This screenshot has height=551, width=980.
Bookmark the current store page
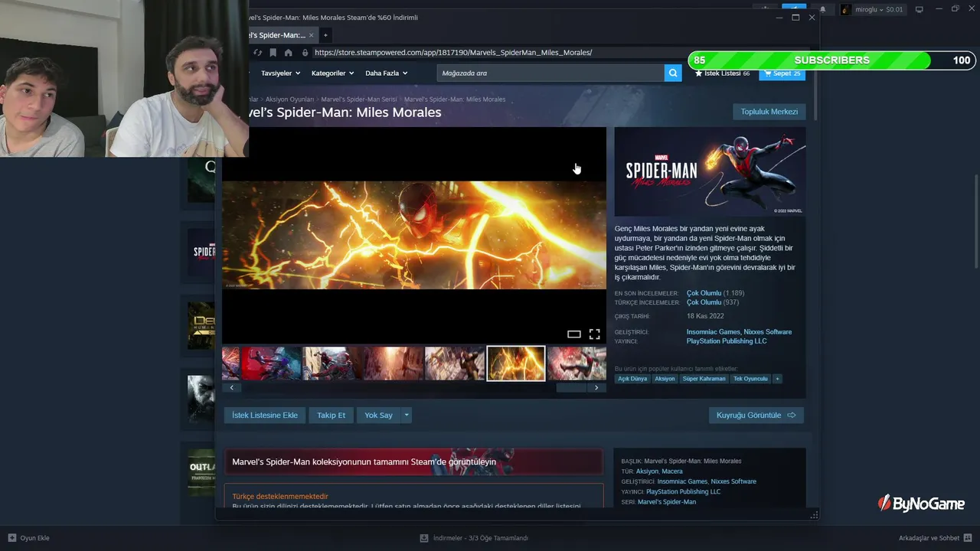coord(273,53)
